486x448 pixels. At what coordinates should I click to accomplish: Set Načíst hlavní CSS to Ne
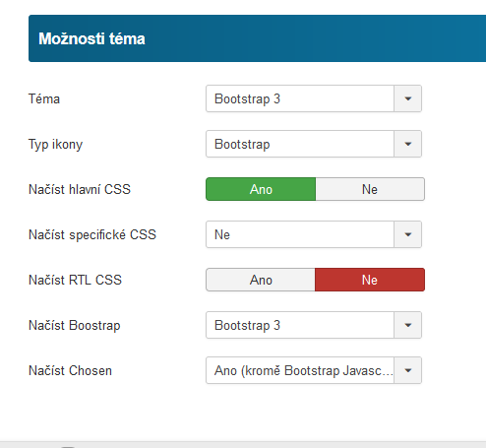click(370, 189)
